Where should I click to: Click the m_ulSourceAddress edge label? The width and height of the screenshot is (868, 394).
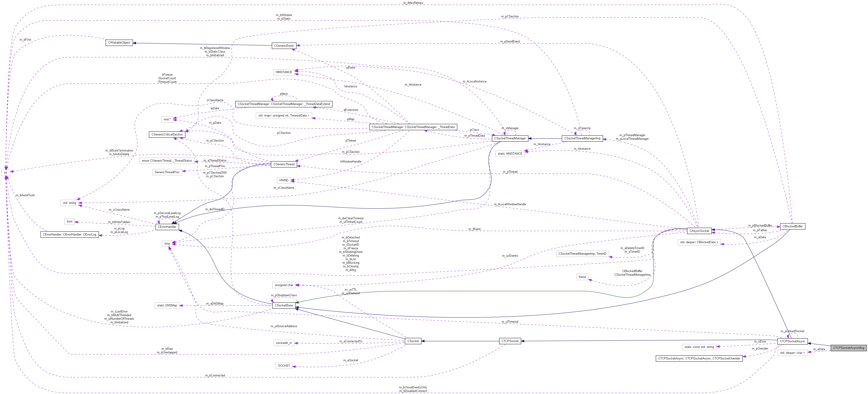[284, 326]
